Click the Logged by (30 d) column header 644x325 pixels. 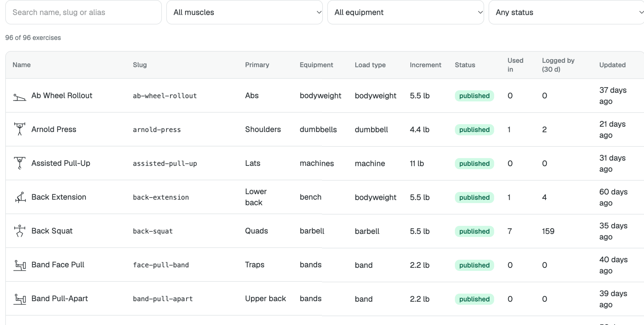coord(558,65)
